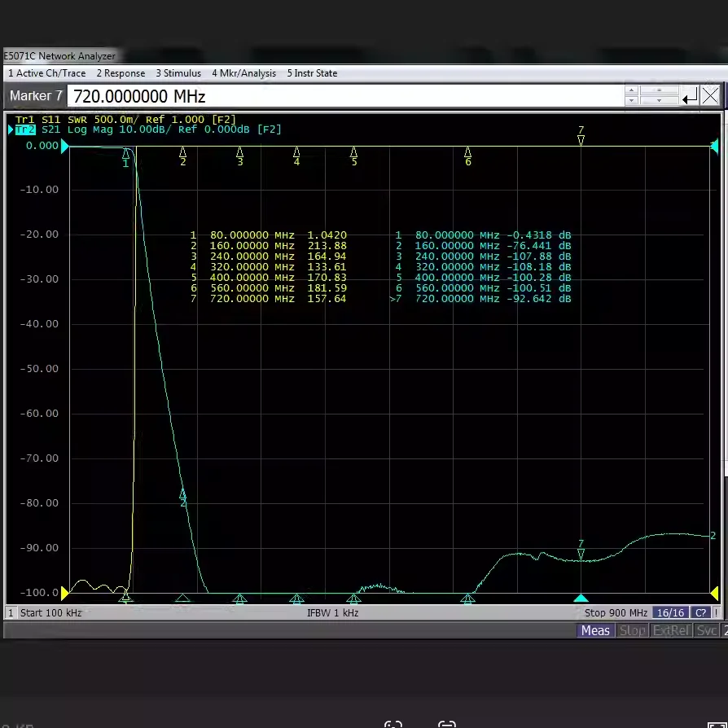The height and width of the screenshot is (728, 728).
Task: Close the Marker 7 entry bar with X
Action: pos(710,96)
